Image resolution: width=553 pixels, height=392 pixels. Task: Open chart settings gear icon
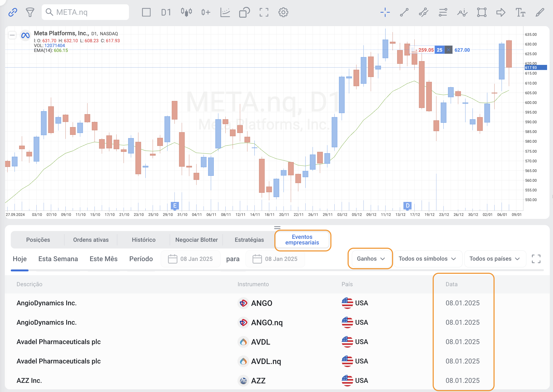pos(283,12)
